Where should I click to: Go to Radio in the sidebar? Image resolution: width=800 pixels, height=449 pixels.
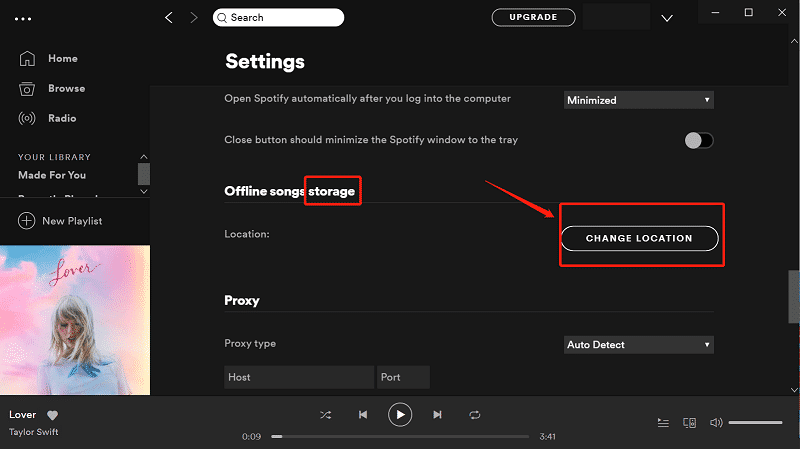pos(61,118)
